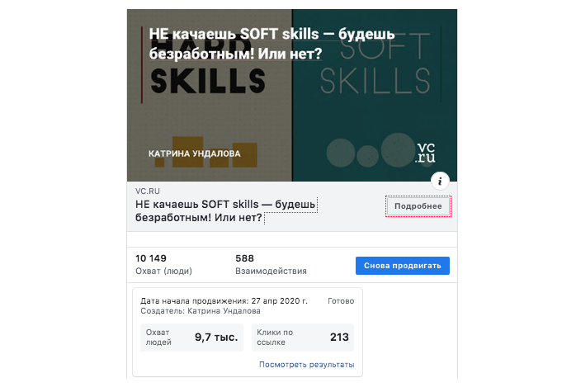Click the Охват людей 9,7 тыс. tile

pos(191,338)
